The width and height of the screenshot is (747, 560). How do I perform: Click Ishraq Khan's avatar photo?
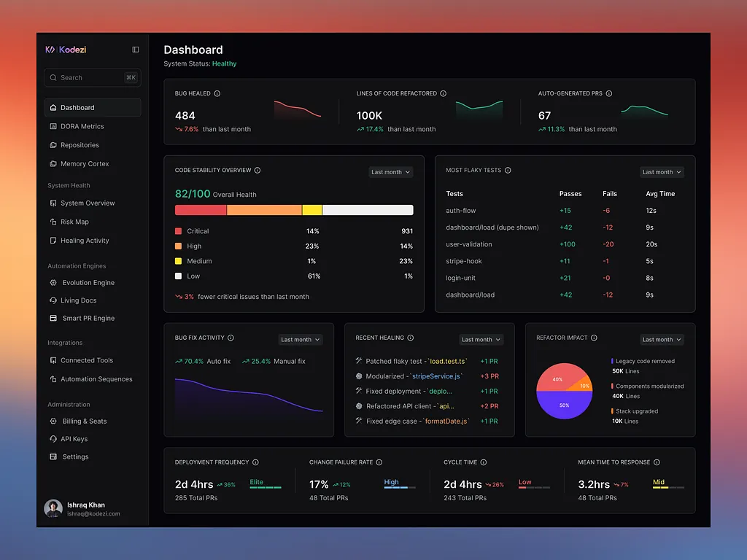(x=53, y=508)
